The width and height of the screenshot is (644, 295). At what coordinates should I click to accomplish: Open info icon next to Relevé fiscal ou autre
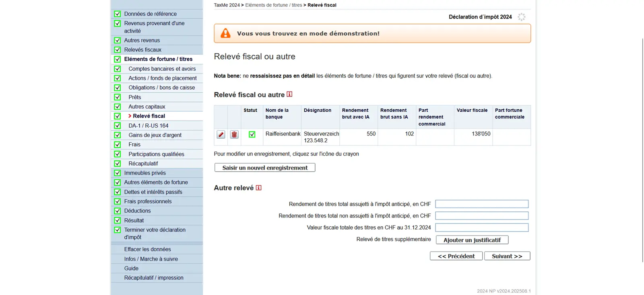click(x=289, y=94)
